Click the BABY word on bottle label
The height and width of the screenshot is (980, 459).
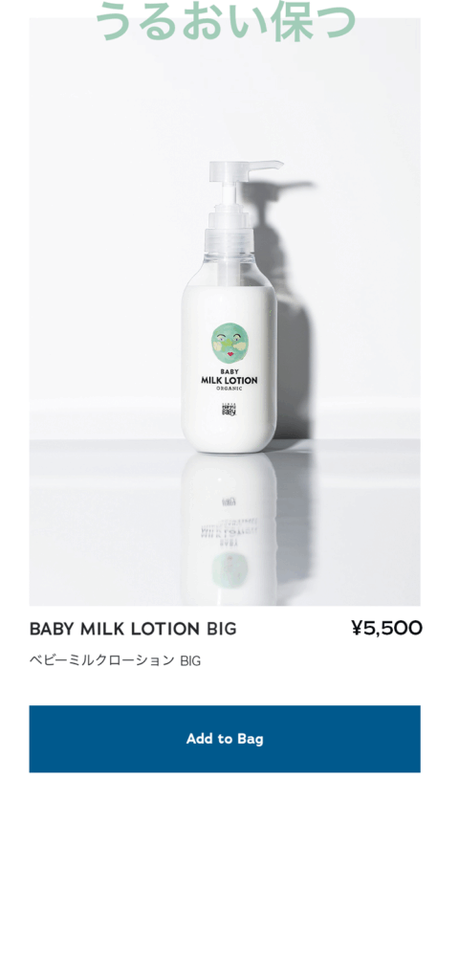229,370
